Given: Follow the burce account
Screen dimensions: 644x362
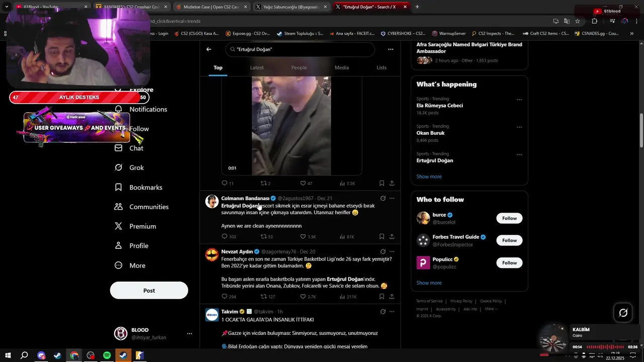Looking at the screenshot, I should coord(509,218).
